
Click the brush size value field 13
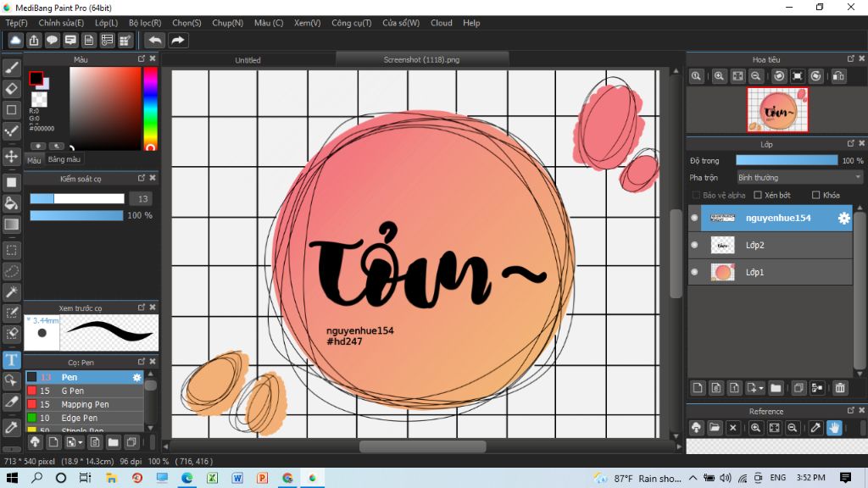142,198
